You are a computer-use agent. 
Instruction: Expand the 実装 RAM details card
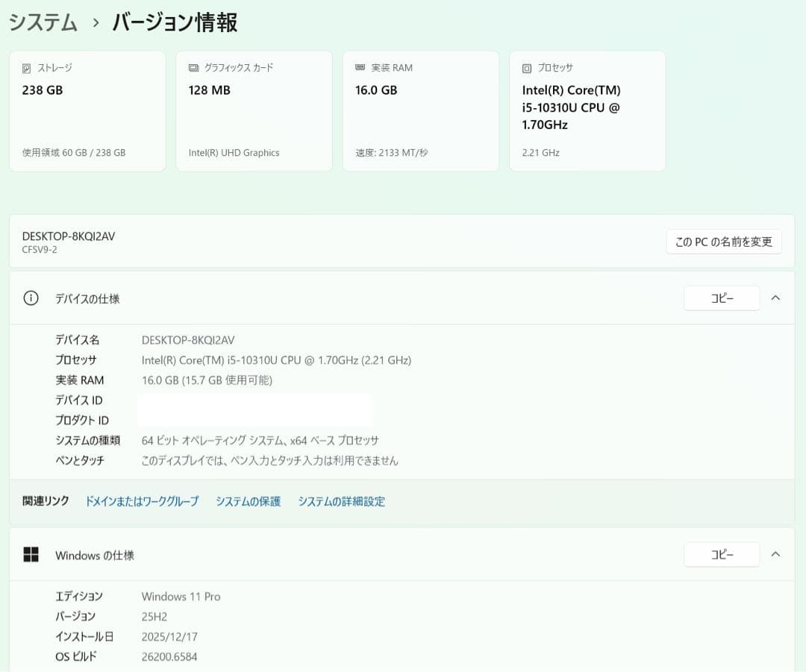pyautogui.click(x=420, y=110)
